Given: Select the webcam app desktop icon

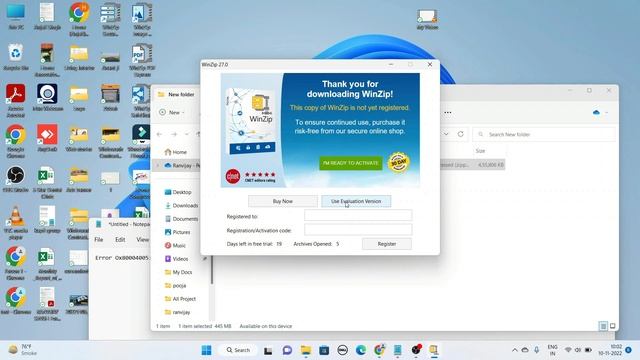Looking at the screenshot, I should pyautogui.click(x=47, y=98).
